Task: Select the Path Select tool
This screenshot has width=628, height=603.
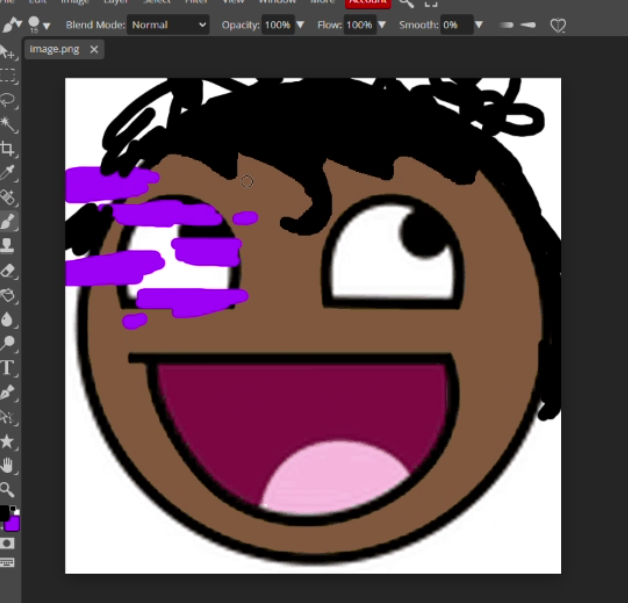Action: [7, 417]
